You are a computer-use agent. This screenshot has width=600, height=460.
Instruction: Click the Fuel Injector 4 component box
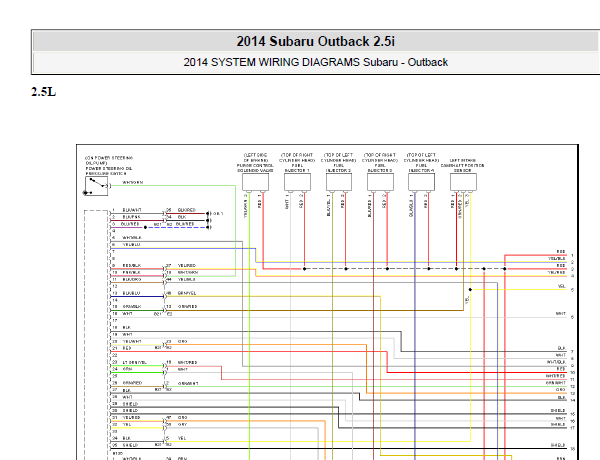[x=421, y=182]
